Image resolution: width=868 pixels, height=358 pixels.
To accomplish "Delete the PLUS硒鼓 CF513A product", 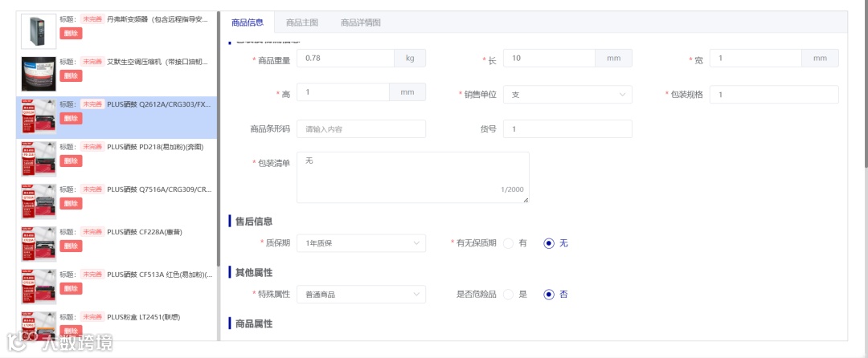I will 71,288.
